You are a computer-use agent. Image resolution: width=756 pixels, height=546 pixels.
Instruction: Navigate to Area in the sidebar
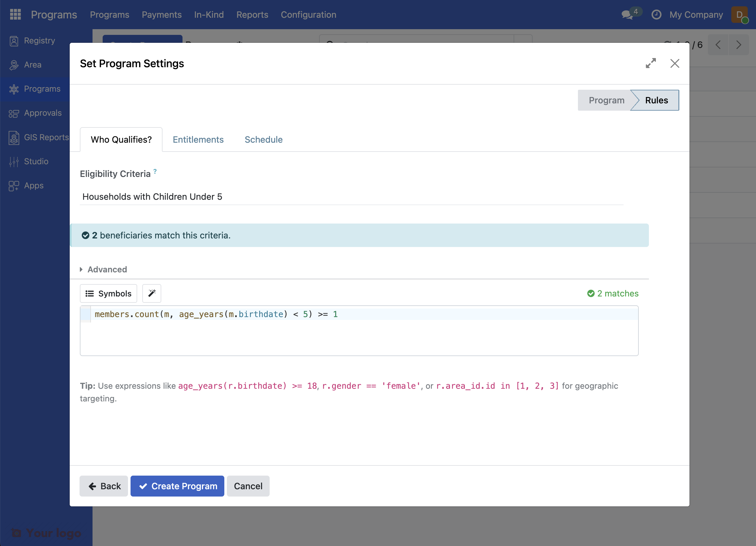point(32,65)
